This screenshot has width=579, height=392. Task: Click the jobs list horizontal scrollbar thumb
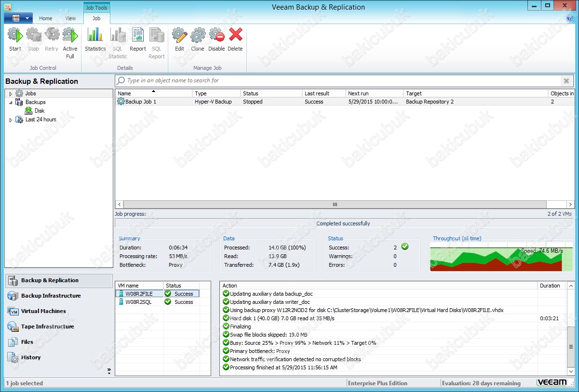pos(335,204)
